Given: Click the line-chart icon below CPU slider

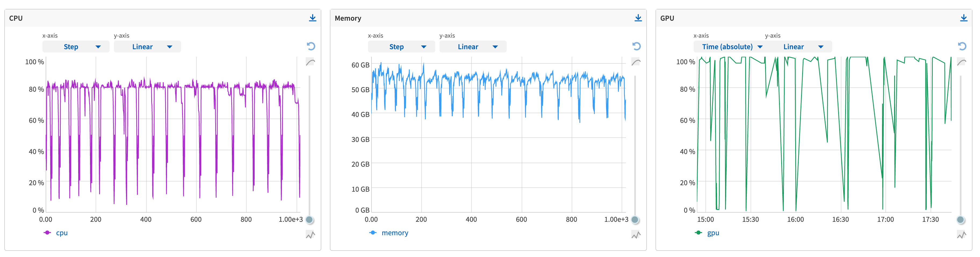Looking at the screenshot, I should click(x=311, y=235).
